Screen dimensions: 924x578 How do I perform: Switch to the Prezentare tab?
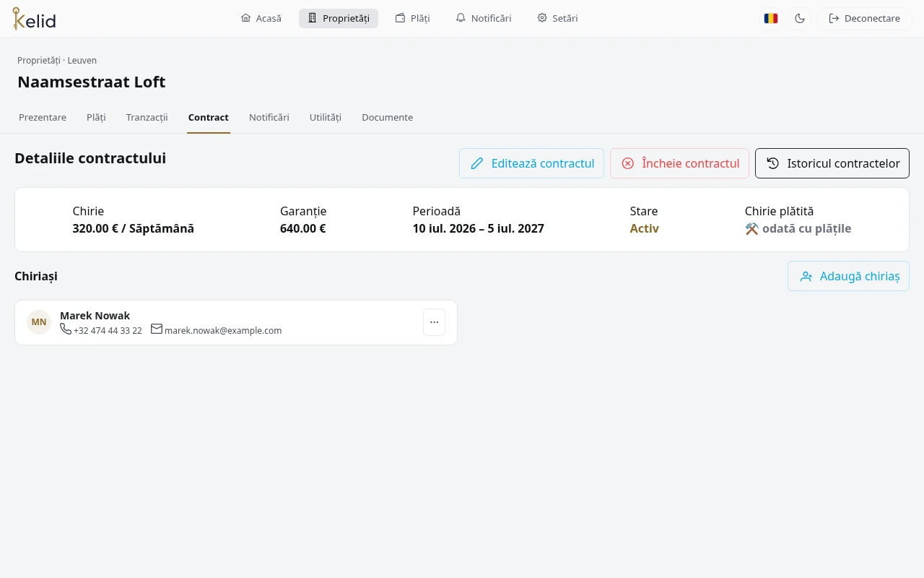43,117
